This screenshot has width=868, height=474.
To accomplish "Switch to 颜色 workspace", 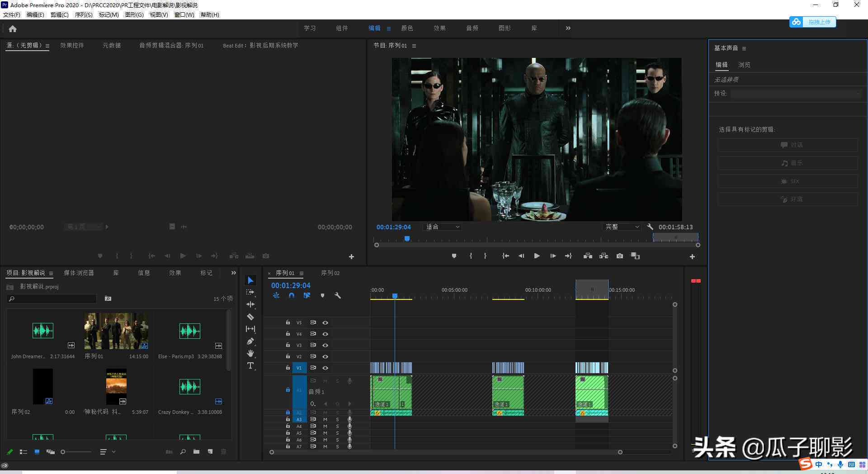I will click(407, 28).
